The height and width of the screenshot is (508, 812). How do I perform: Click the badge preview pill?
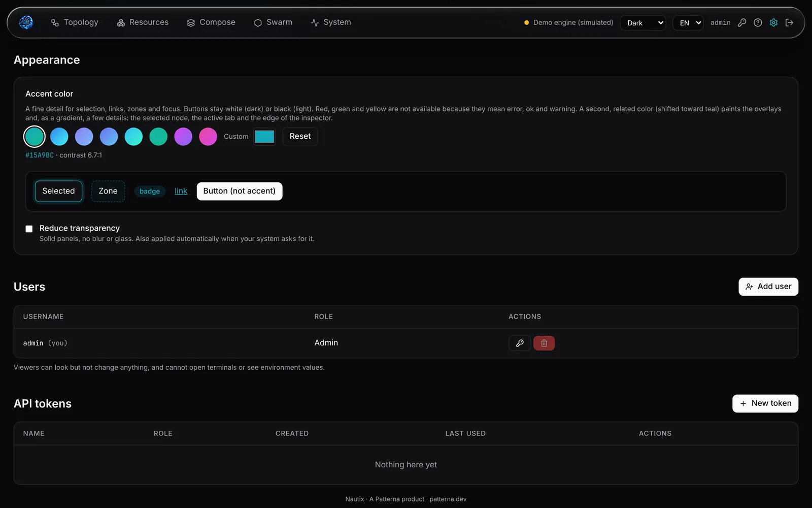click(150, 191)
